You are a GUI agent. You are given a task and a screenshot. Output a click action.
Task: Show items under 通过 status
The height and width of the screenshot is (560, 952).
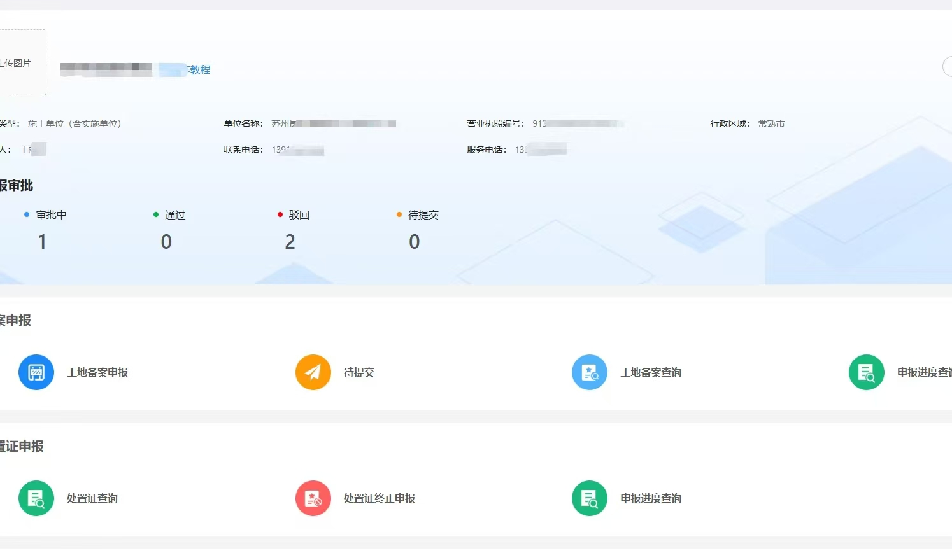175,215
